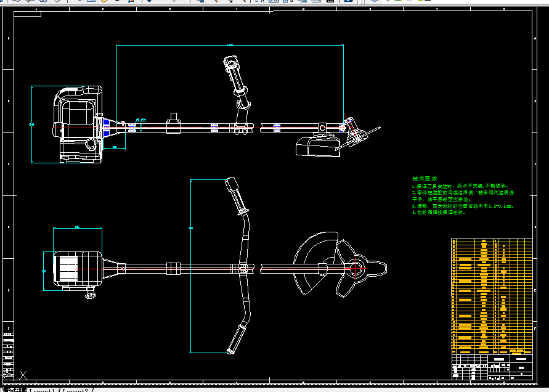Select the engine housing in the plan view
The image size is (549, 392).
78,268
